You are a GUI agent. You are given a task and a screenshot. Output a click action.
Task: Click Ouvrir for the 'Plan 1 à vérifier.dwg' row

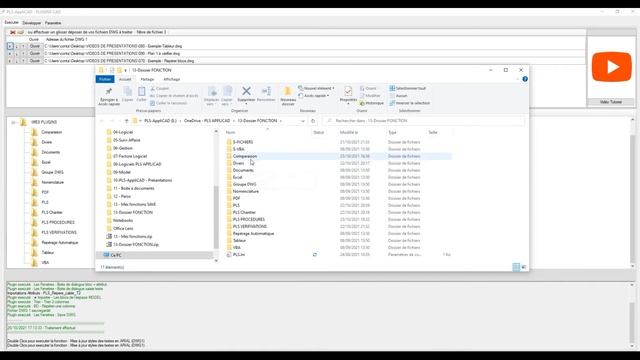35,53
